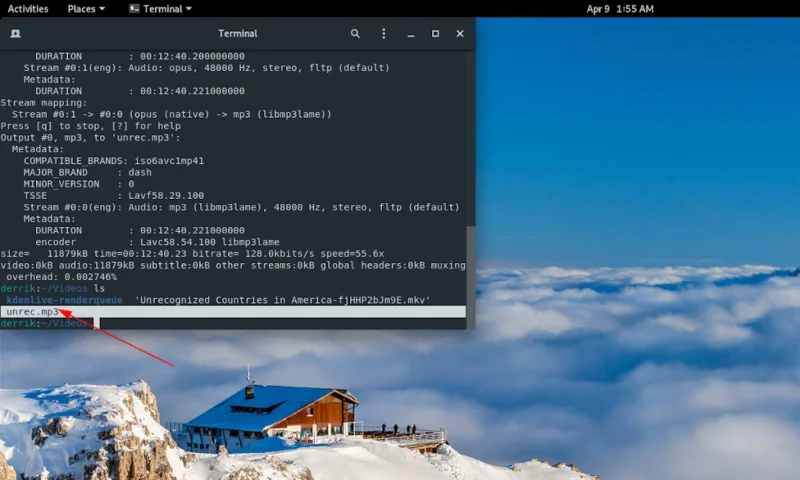Click the "derrik:~/Videos ls" command line
Screen dimensions: 800x480
pyautogui.click(x=53, y=289)
